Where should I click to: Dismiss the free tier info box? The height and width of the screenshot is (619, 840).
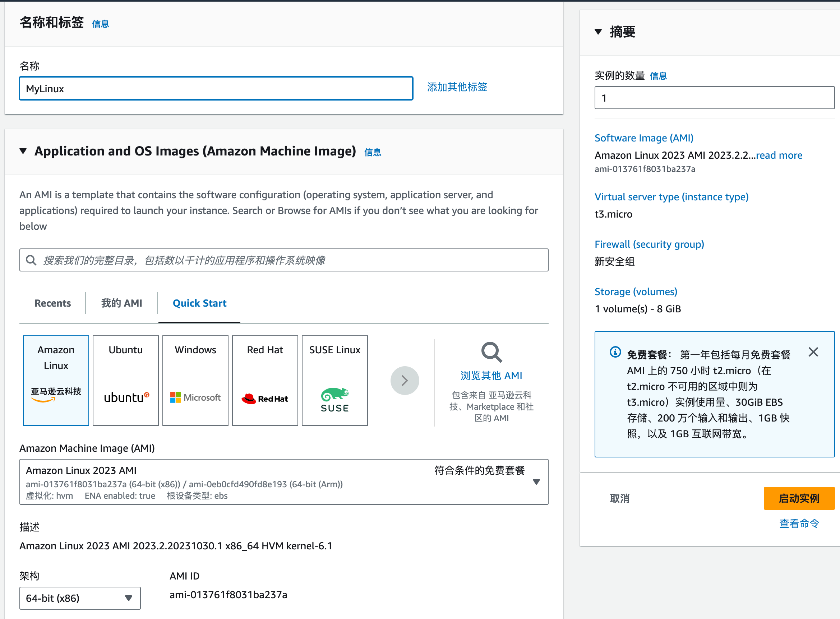click(813, 352)
